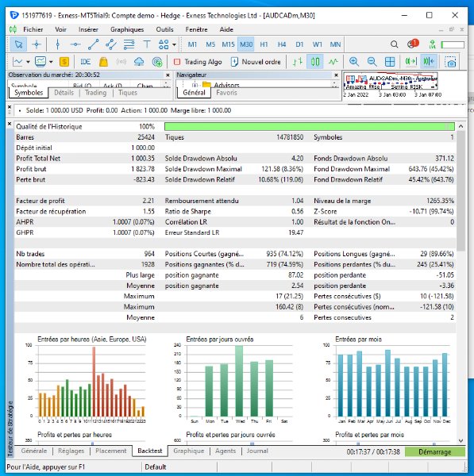Click the AUDCADm chart thumbnail
Viewport: 474px width, 476px height.
(x=391, y=82)
